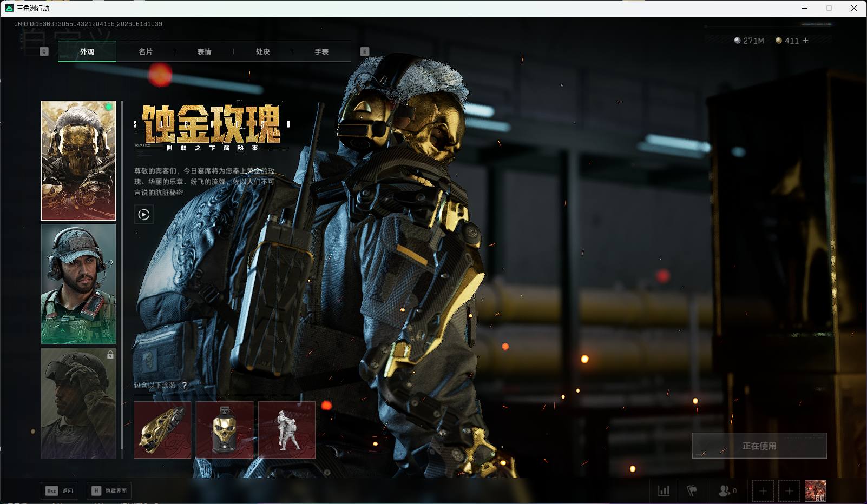
Task: Select the locked operator skin thumbnail
Action: point(78,403)
